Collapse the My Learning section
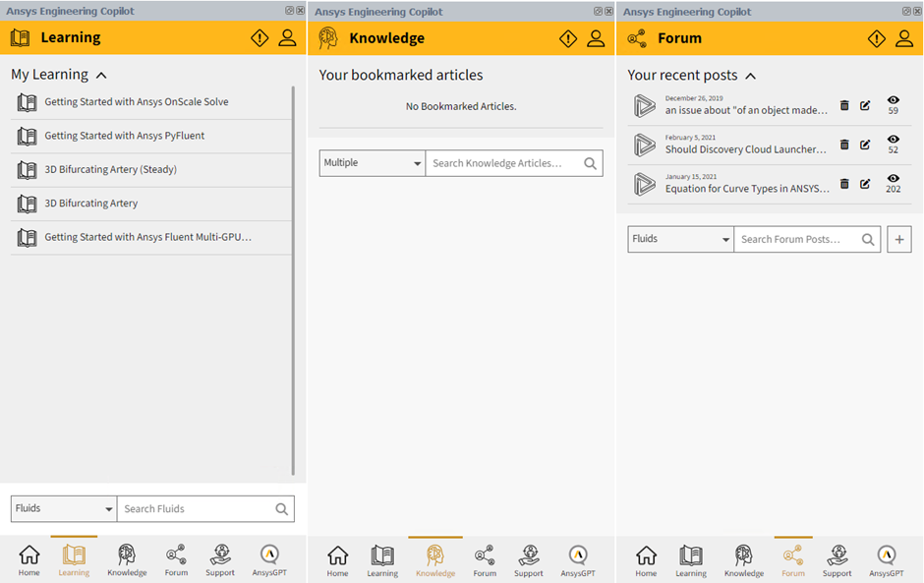924x583 pixels. [x=101, y=76]
